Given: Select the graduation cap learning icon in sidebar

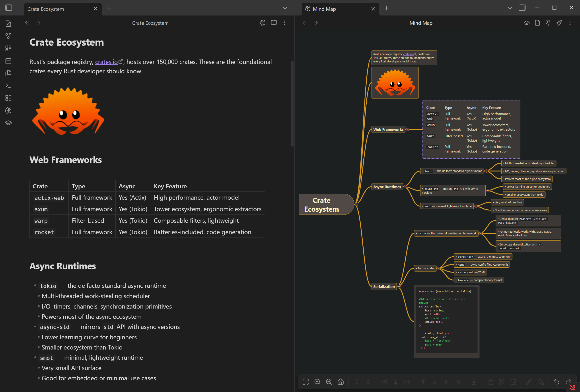Looking at the screenshot, I should coord(8,123).
